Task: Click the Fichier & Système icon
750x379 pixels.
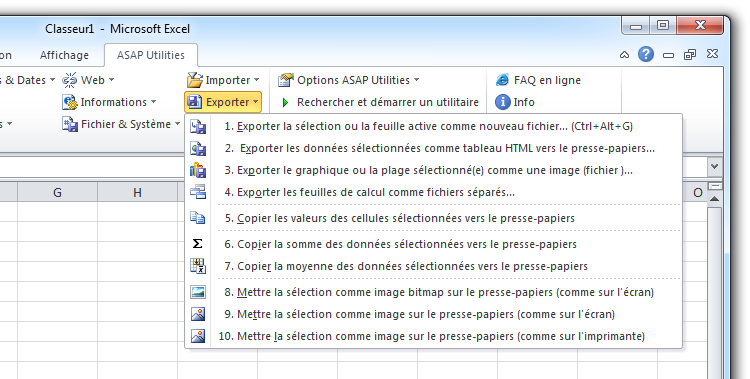Action: point(70,124)
